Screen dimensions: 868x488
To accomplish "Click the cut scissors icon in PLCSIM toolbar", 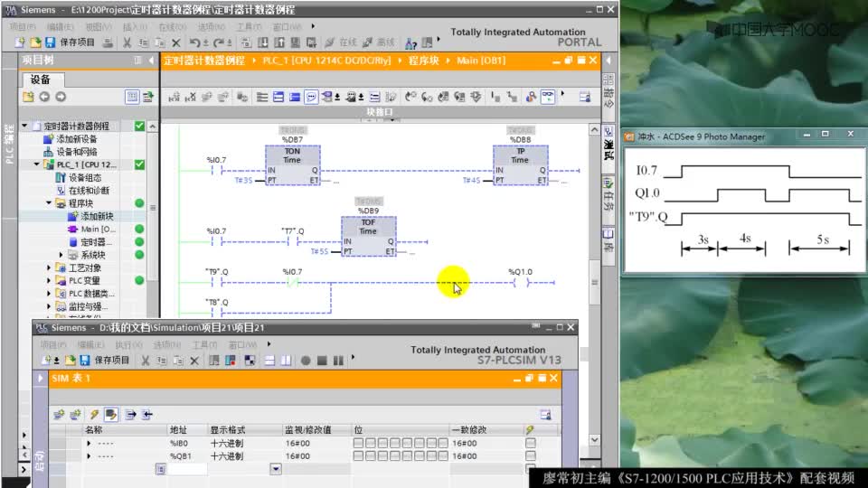I will click(x=145, y=361).
